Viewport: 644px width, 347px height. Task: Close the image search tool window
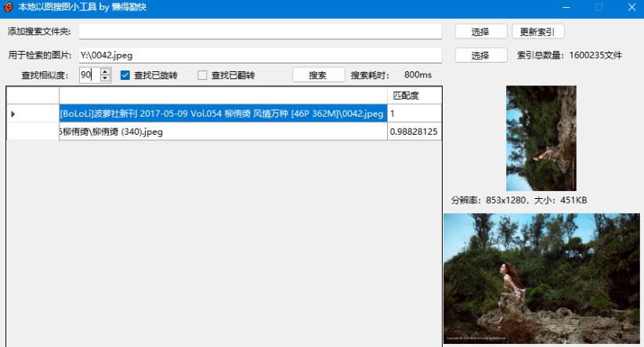[x=631, y=7]
